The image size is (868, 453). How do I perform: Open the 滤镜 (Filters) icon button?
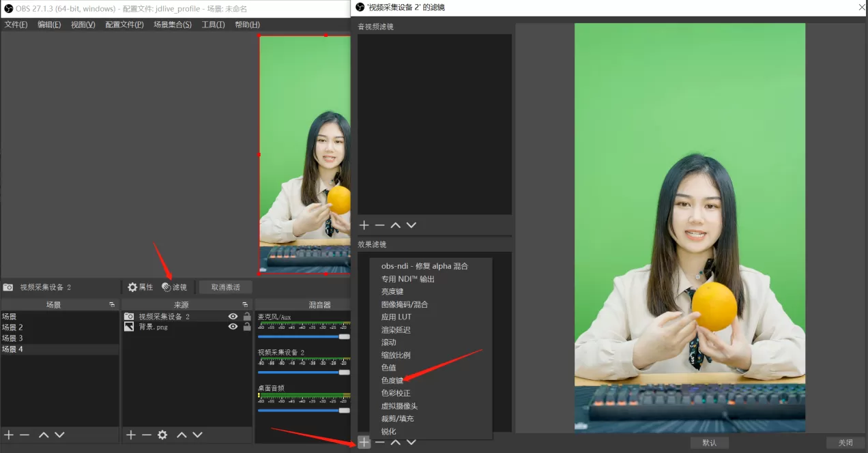pos(175,287)
